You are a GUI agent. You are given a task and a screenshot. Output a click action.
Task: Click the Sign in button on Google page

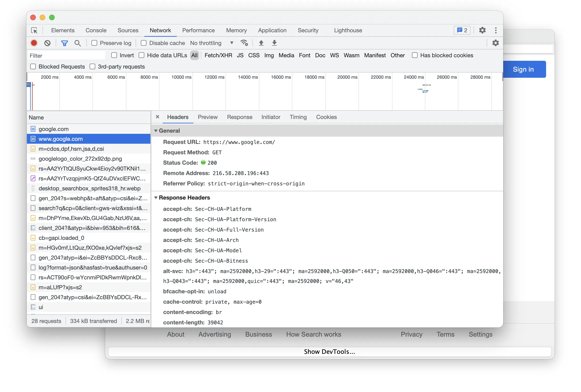point(523,69)
